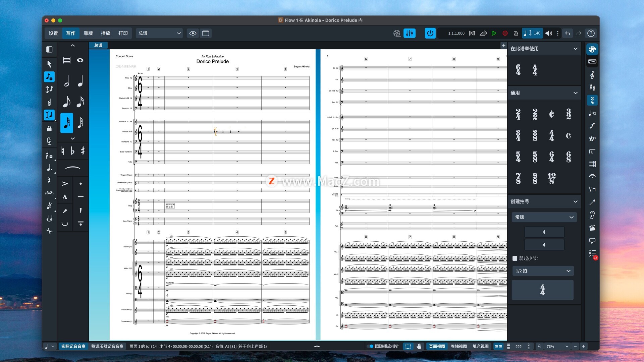This screenshot has height=362, width=644.
Task: Select the flat accidental
Action: (72, 151)
